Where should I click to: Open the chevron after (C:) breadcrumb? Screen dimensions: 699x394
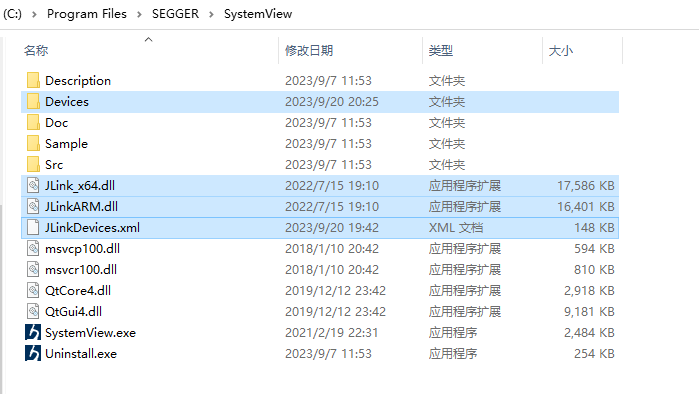tap(34, 14)
